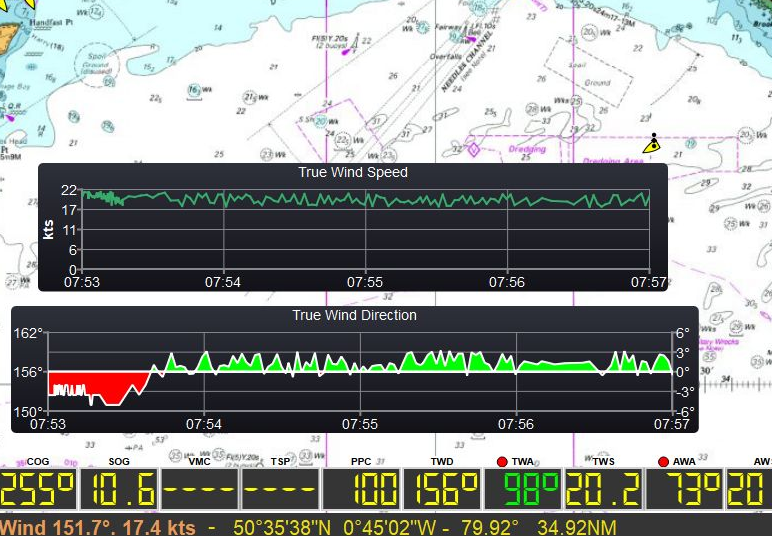The height and width of the screenshot is (536, 772).
Task: Click the empty VMC instrument display
Action: (x=199, y=490)
